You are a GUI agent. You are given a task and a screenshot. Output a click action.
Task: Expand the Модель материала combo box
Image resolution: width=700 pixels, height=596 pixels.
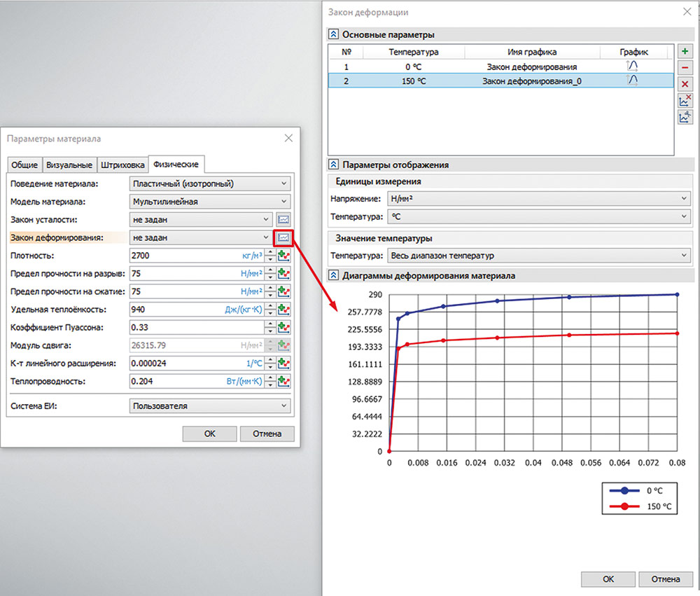click(209, 202)
